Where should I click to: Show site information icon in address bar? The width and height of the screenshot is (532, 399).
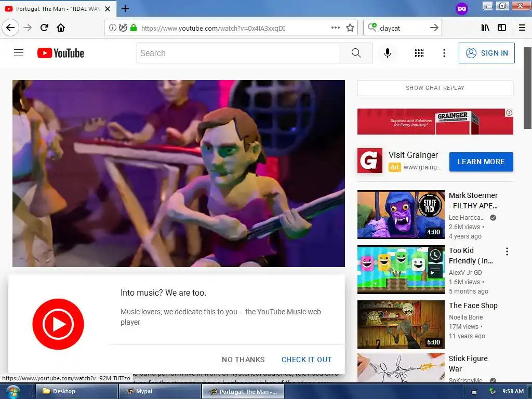coord(112,28)
